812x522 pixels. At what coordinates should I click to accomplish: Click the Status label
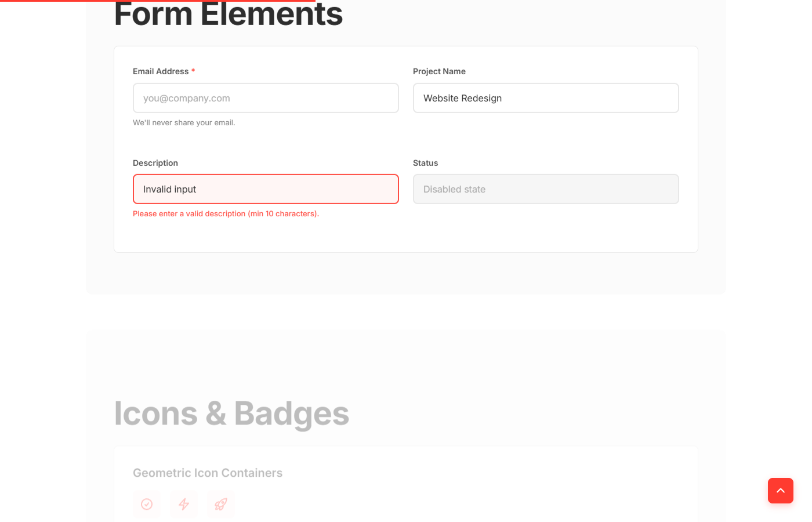[x=425, y=163]
